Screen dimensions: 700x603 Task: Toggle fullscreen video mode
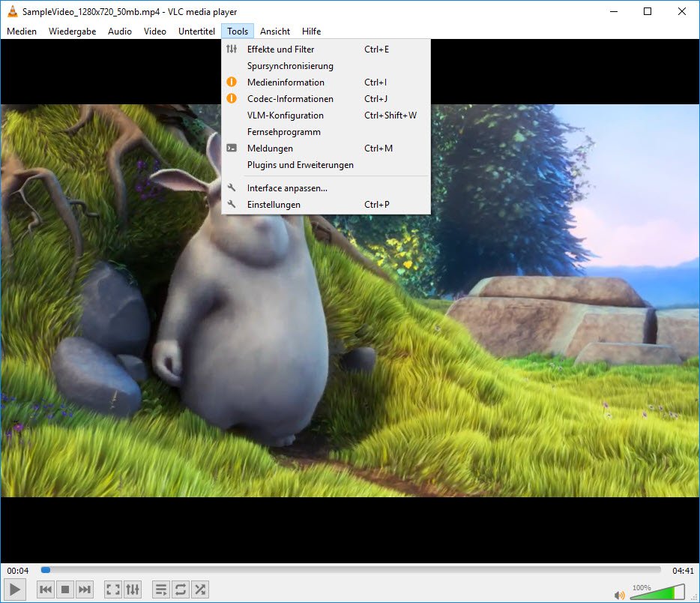[x=113, y=589]
